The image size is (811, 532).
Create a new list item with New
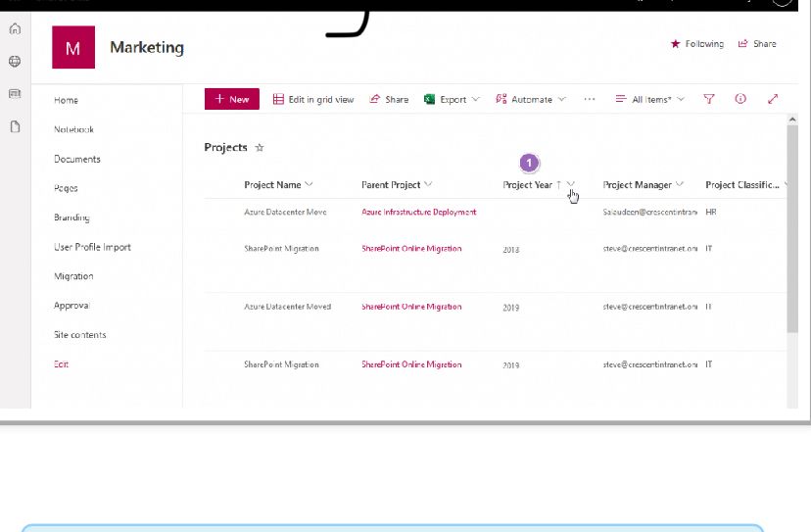[232, 99]
